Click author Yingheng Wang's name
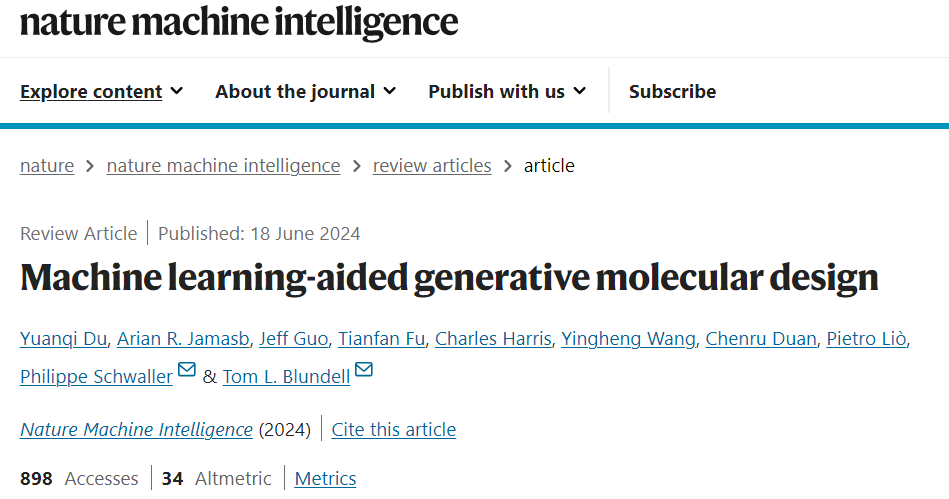 click(x=628, y=339)
